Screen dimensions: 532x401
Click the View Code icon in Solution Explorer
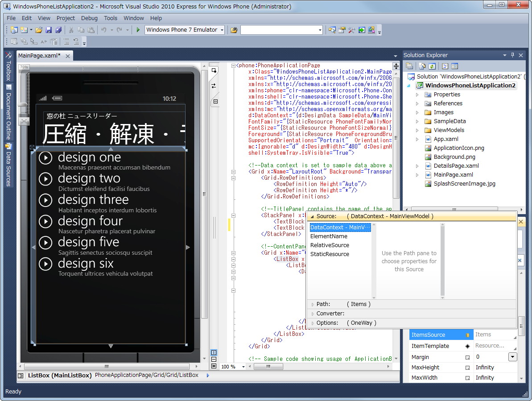click(x=445, y=66)
